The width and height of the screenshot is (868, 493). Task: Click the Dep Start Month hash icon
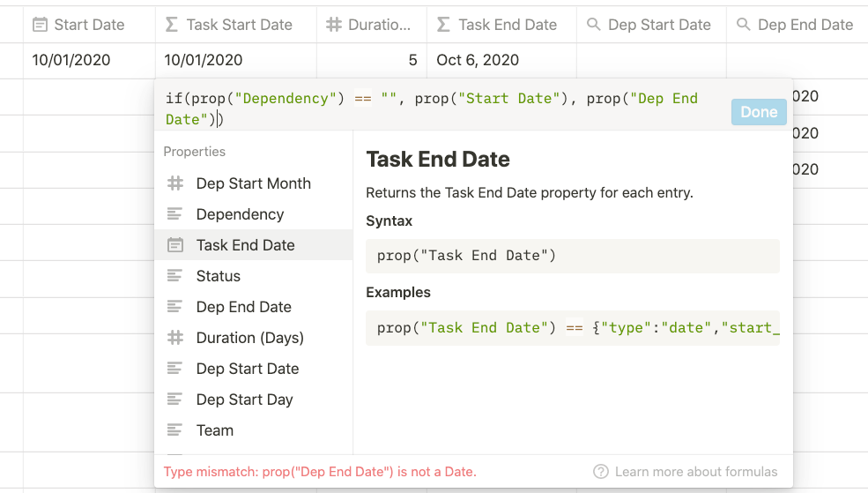click(175, 183)
